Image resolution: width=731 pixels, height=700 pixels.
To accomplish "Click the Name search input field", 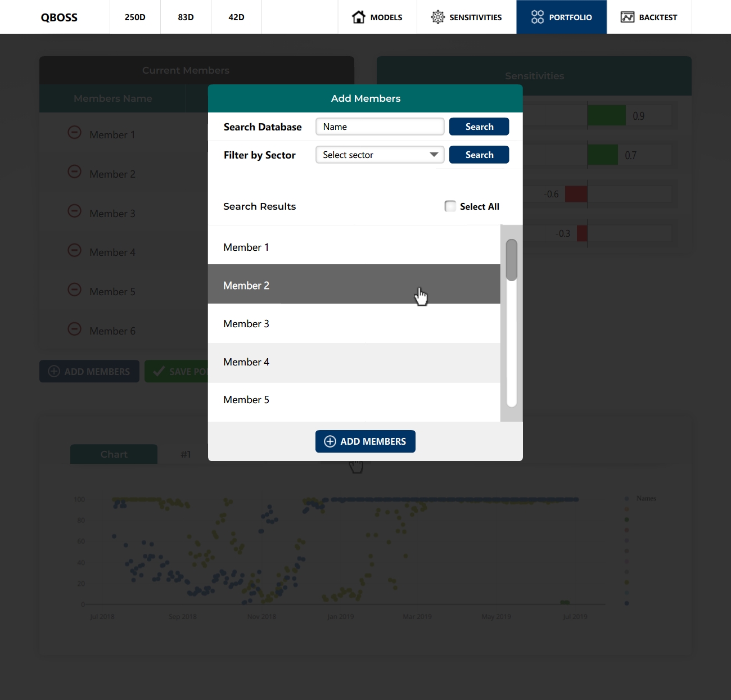I will tap(380, 127).
